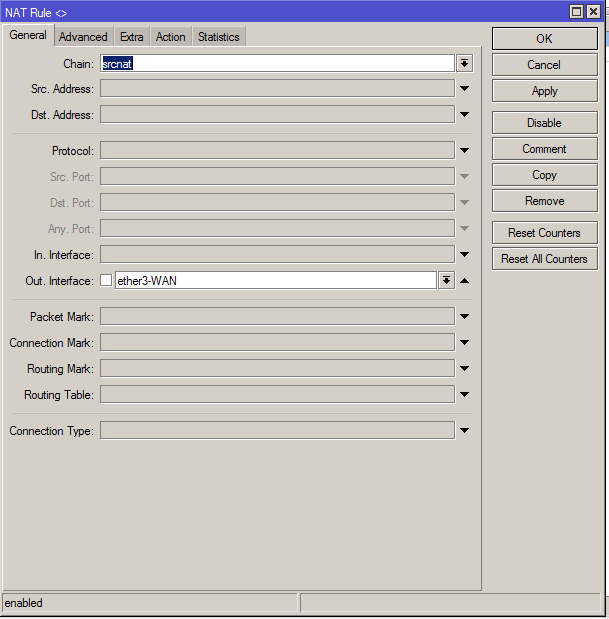Switch to the Advanced tab
Image resolution: width=609 pixels, height=619 pixels.
(83, 37)
